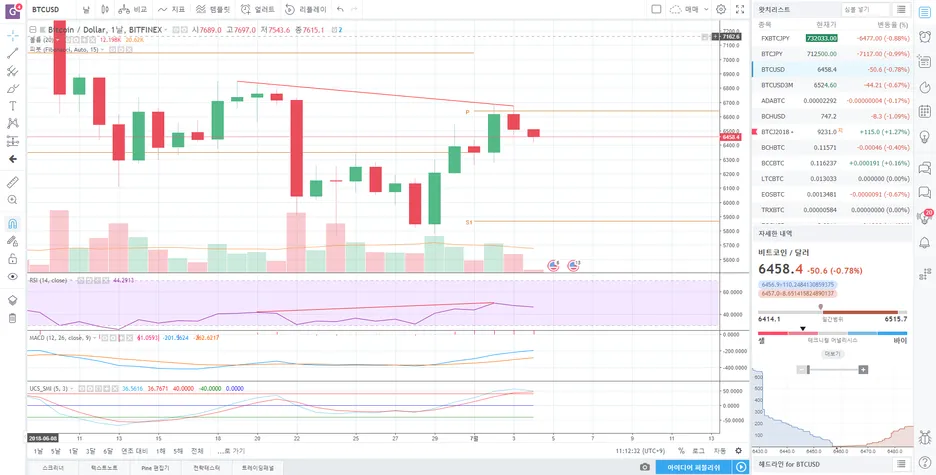Select the brush drawing tool

tap(13, 88)
